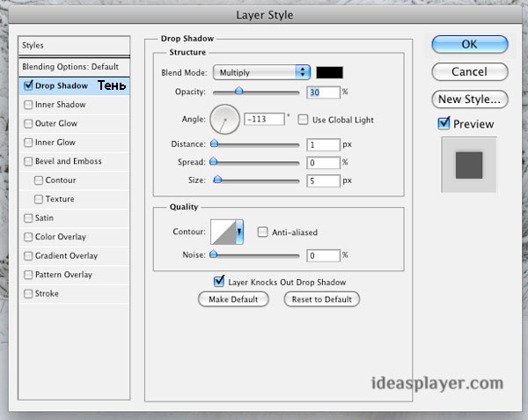Click the Cancel button

(469, 71)
